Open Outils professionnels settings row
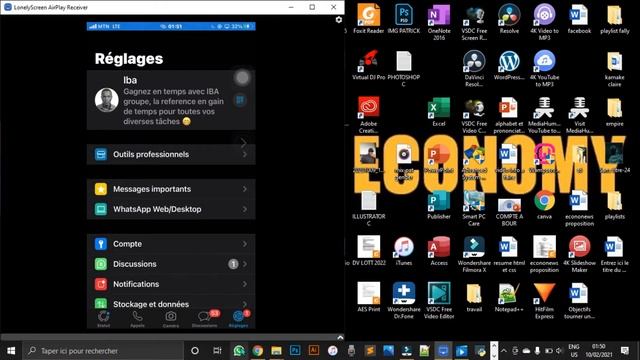The image size is (640, 360). [x=171, y=154]
